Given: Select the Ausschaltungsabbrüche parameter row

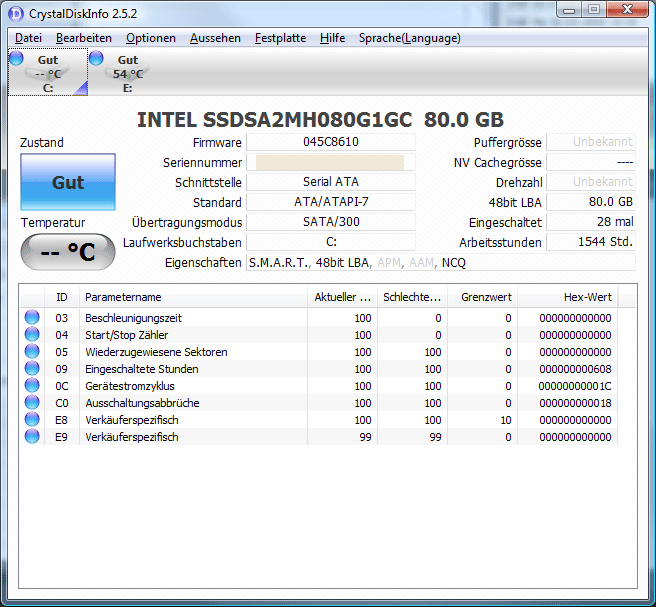Looking at the screenshot, I should 319,403.
